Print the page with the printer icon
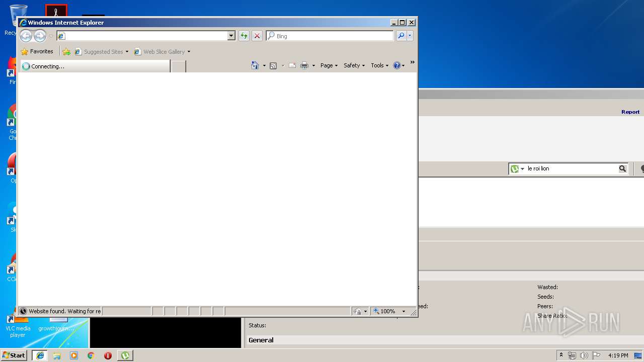This screenshot has width=644, height=362. pyautogui.click(x=304, y=65)
